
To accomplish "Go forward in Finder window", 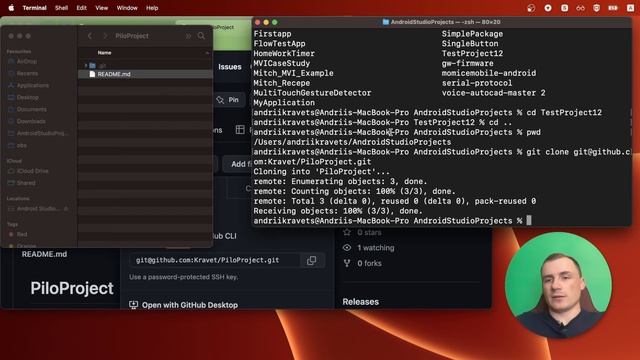I will point(105,36).
